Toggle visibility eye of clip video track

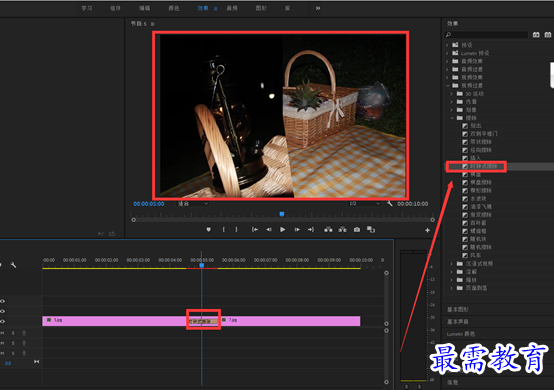(3, 321)
